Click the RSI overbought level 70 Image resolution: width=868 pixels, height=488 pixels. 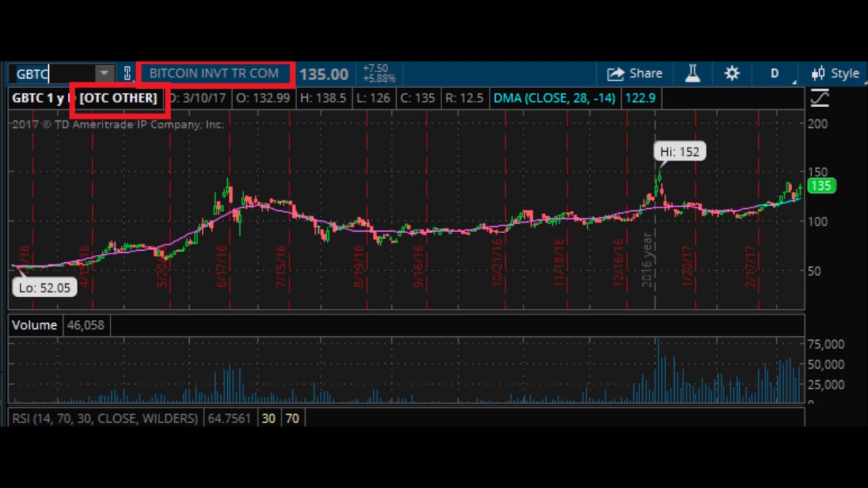[292, 418]
